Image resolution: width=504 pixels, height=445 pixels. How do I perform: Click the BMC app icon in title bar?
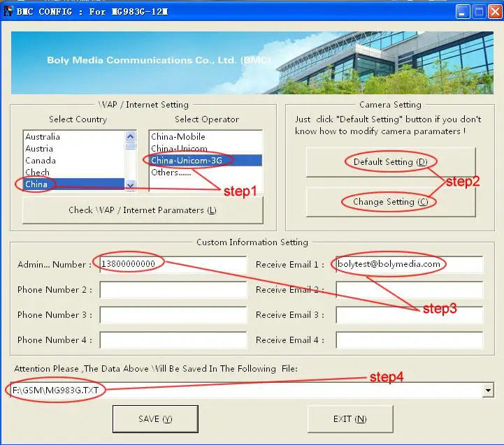pyautogui.click(x=8, y=11)
